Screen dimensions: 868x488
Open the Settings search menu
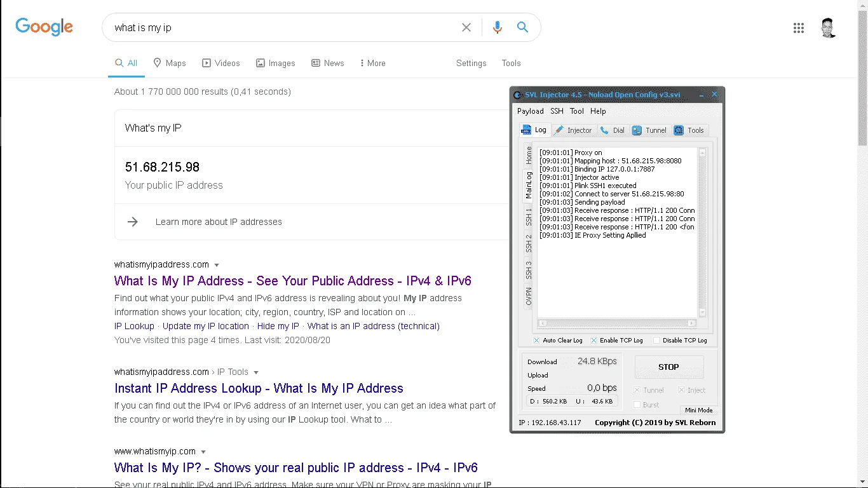(x=471, y=63)
